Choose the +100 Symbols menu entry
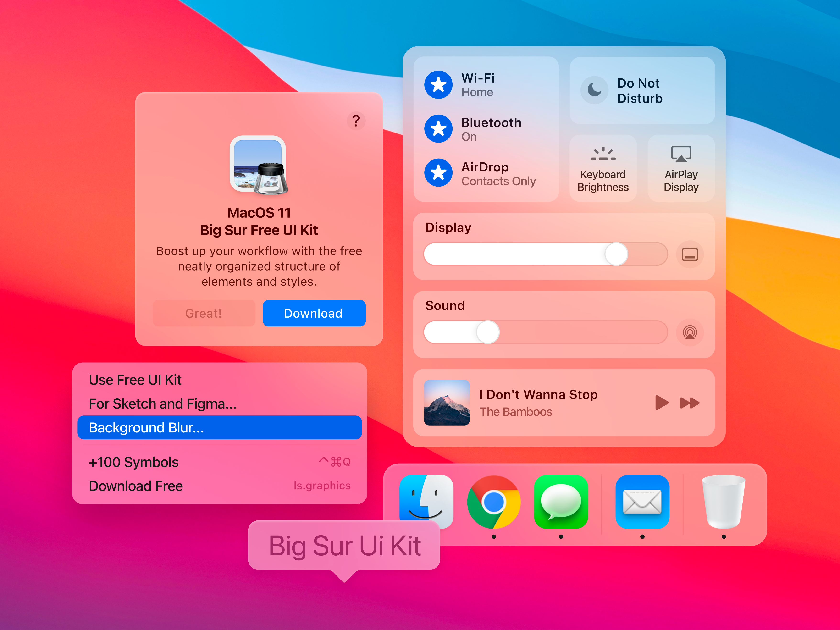Image resolution: width=840 pixels, height=630 pixels. [x=220, y=462]
